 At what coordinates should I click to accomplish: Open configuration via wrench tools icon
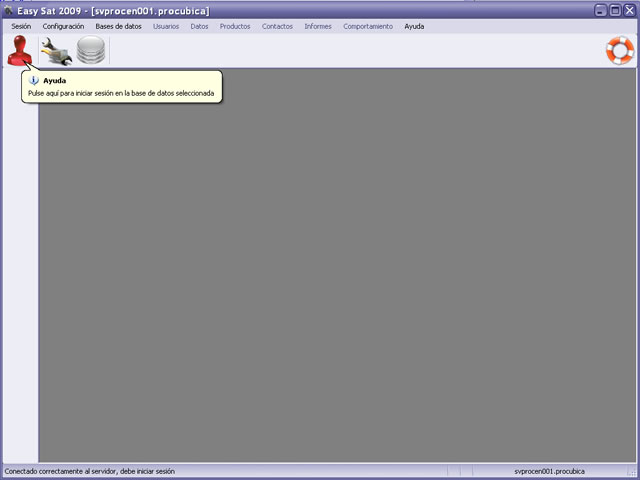[x=56, y=51]
